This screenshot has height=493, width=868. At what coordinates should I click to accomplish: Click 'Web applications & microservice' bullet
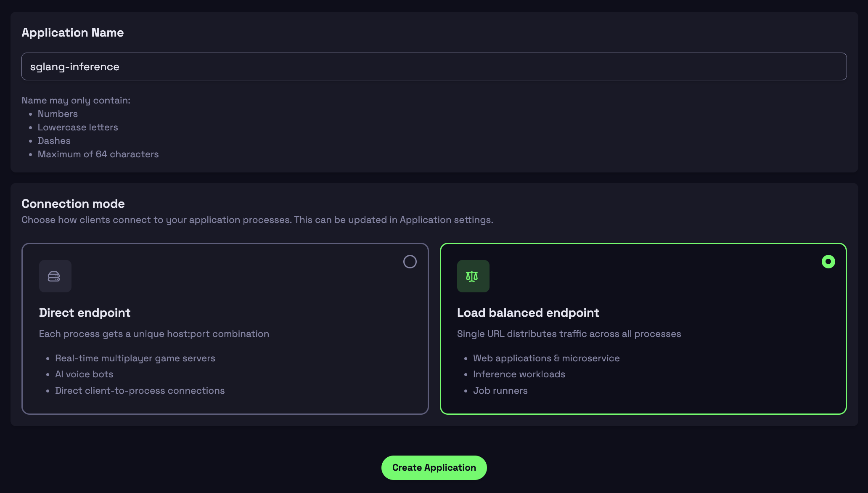tap(546, 358)
